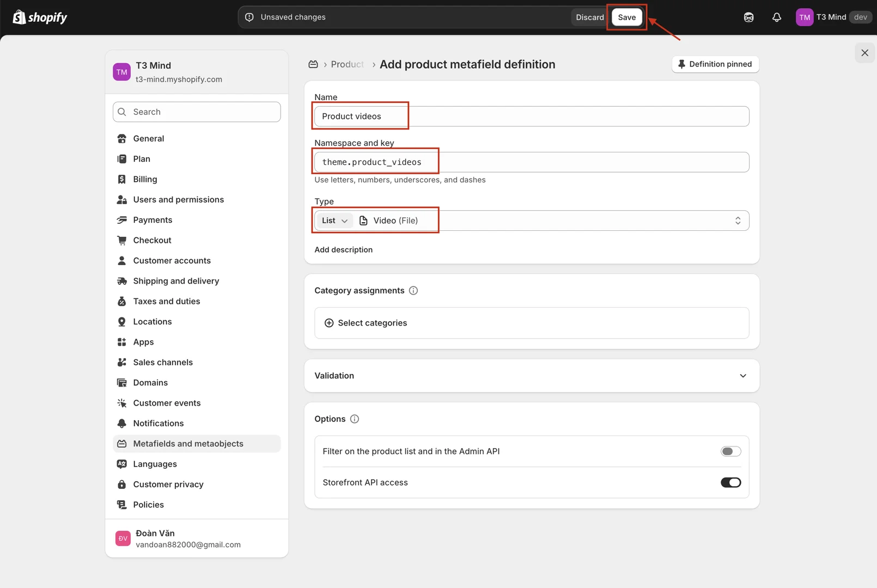Click t3-mind.myshopify.com store URL

pyautogui.click(x=179, y=79)
